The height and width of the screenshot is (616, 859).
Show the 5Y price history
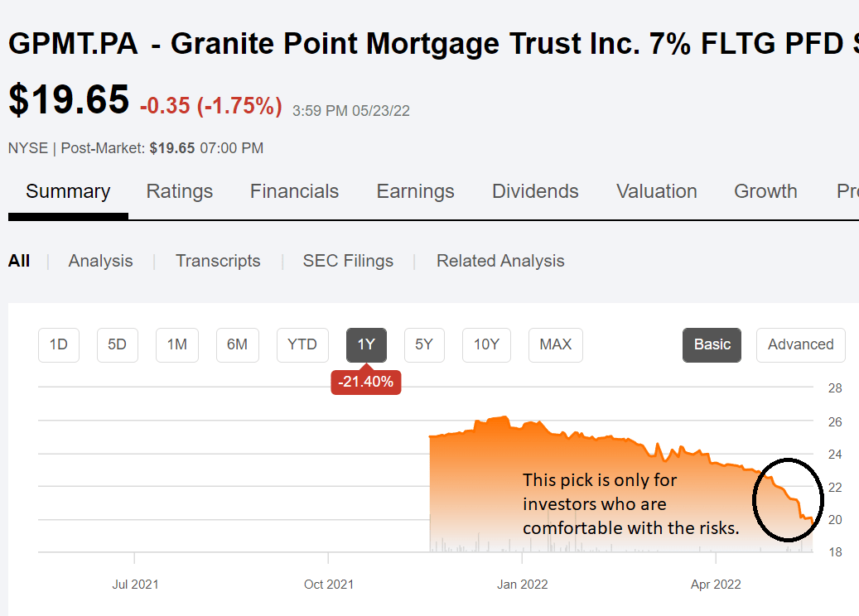click(x=424, y=345)
